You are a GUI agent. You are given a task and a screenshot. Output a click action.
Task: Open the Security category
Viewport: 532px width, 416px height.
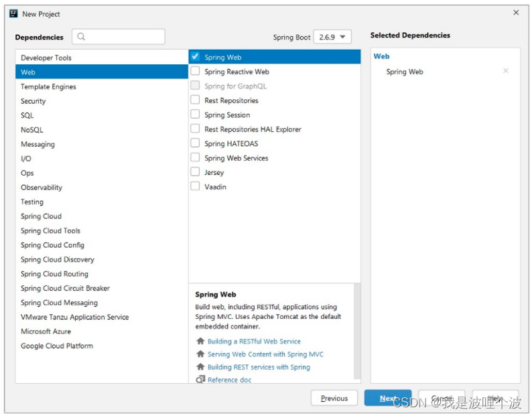(x=101, y=100)
